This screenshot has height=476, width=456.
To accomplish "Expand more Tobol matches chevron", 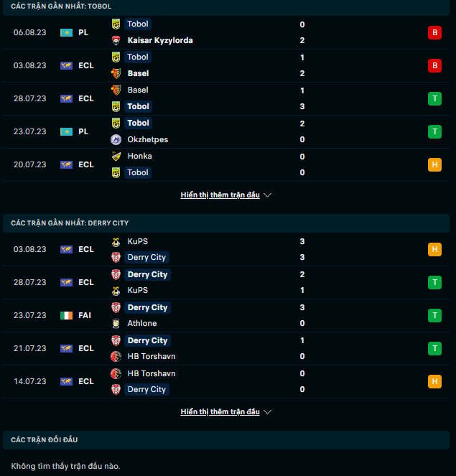I will coord(268,195).
